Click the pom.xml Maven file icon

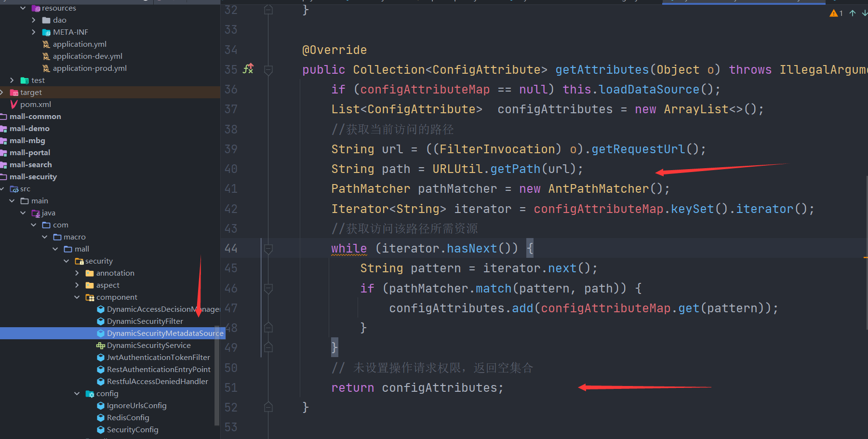(14, 104)
